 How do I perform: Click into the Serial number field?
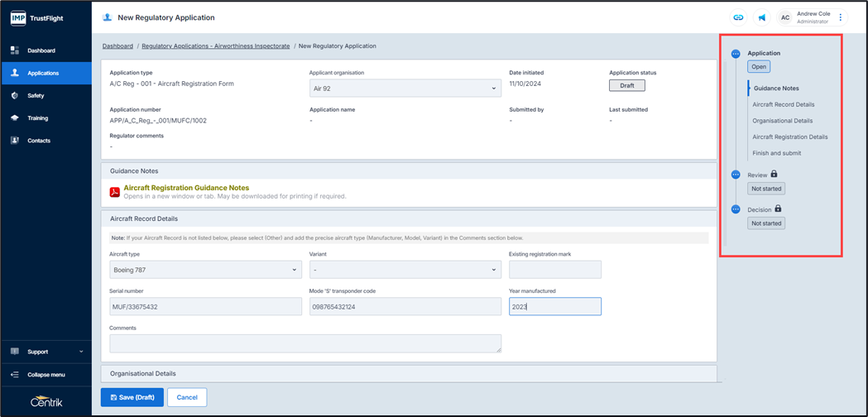(205, 307)
